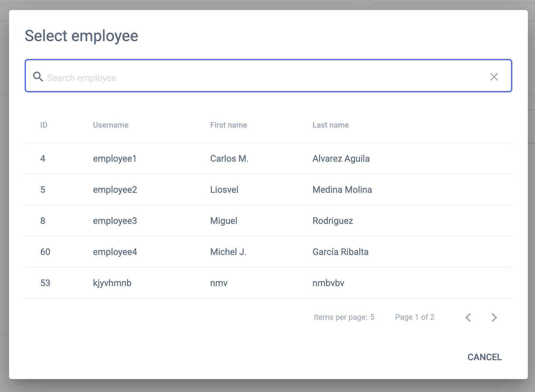The height and width of the screenshot is (392, 535).
Task: Go to the next page arrow
Action: coord(494,317)
